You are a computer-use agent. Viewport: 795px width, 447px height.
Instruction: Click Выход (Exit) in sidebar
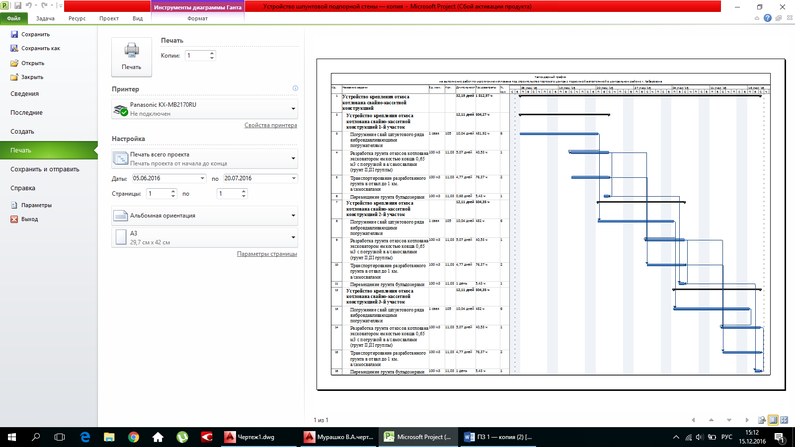pyautogui.click(x=30, y=218)
